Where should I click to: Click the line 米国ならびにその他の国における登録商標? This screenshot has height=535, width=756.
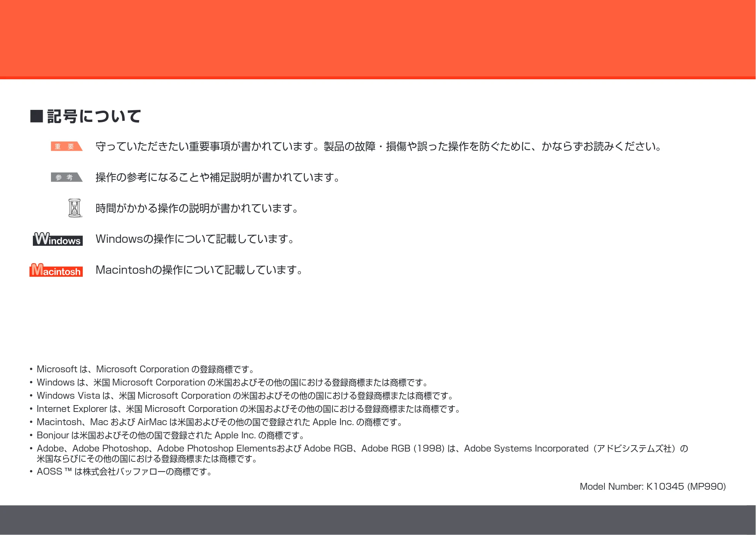point(147,459)
